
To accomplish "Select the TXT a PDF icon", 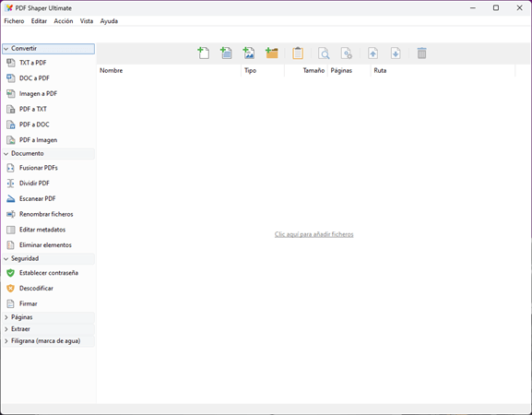I will [x=11, y=63].
